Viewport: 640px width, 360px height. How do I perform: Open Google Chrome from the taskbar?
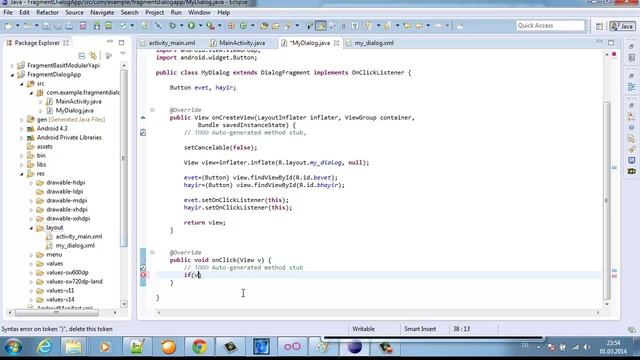click(x=199, y=347)
